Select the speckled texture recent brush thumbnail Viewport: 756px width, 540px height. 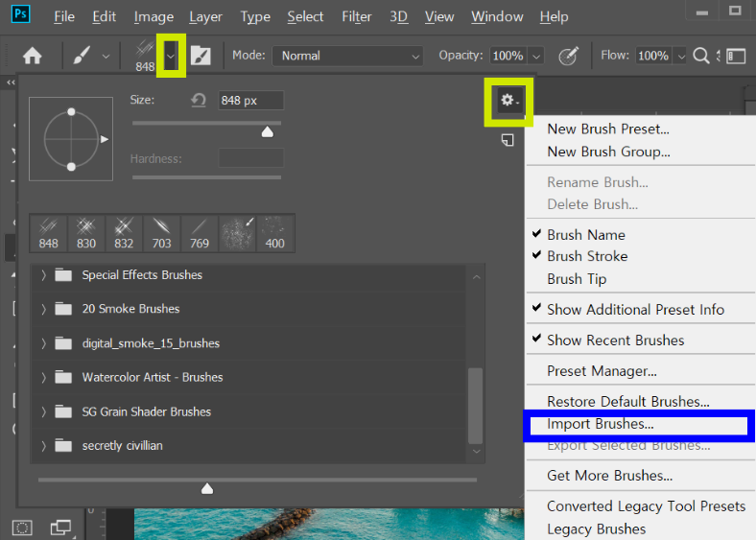coord(237,234)
